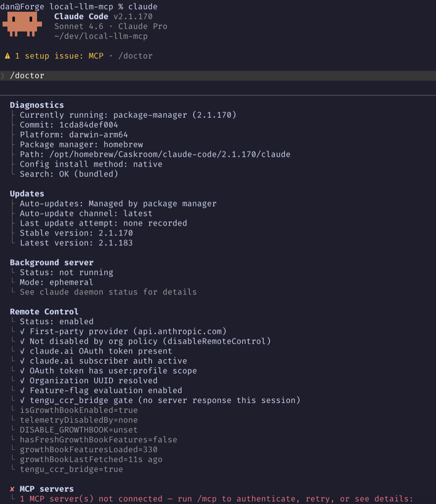Click checkmark for OAuth token present
Screen dimensions: 436x504
pyautogui.click(x=22, y=351)
